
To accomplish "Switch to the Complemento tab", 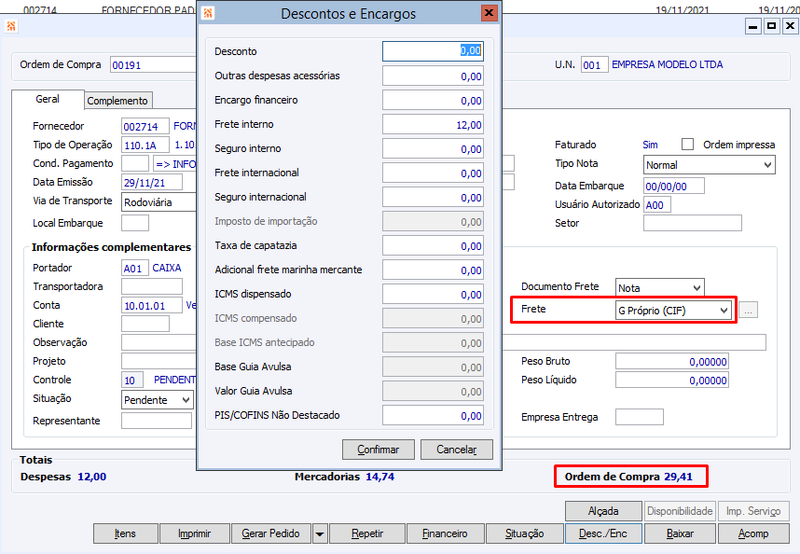I will (118, 100).
